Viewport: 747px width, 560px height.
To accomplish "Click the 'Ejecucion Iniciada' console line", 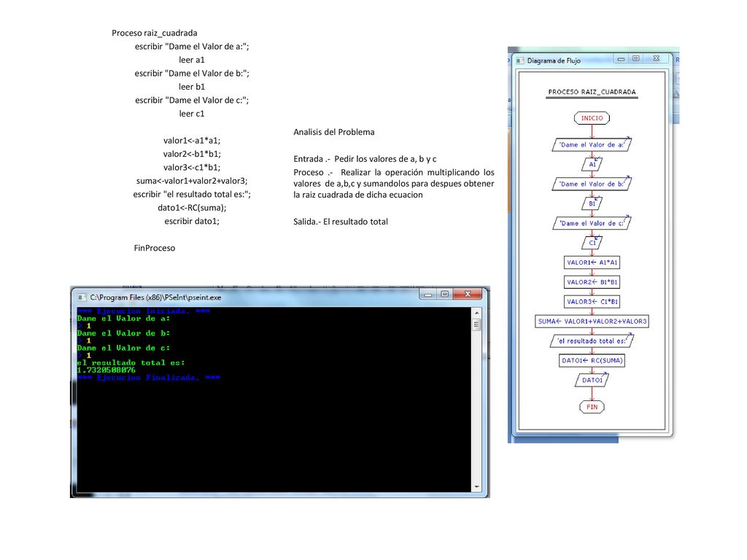I will [144, 311].
